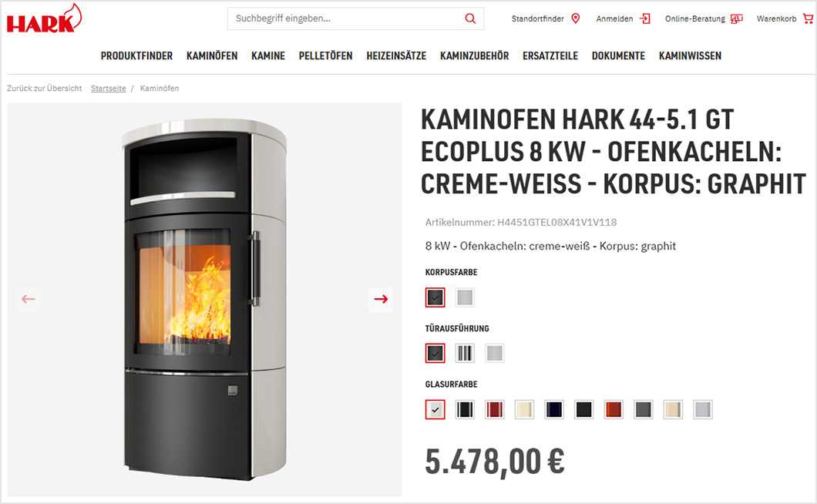Image resolution: width=817 pixels, height=504 pixels.
Task: Show previous product image arrow
Action: 29,299
